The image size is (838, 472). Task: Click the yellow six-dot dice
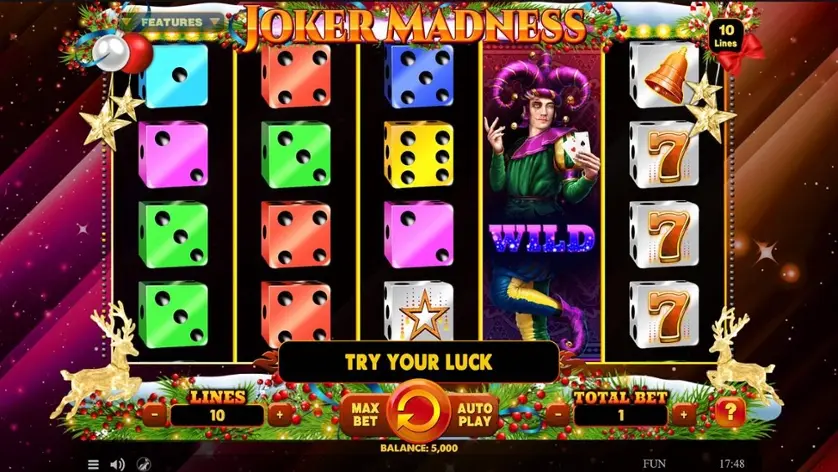click(x=418, y=154)
